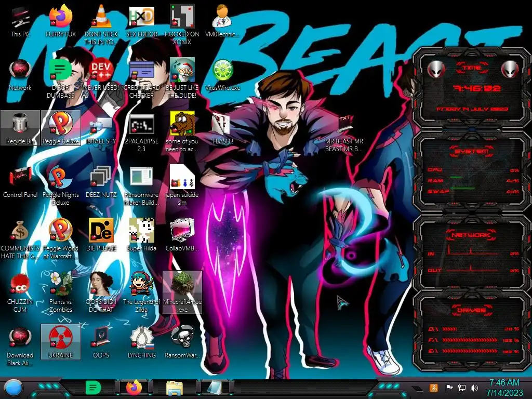Open the CollabVMB monitor icon
Image resolution: width=532 pixels, height=399 pixels.
click(182, 235)
